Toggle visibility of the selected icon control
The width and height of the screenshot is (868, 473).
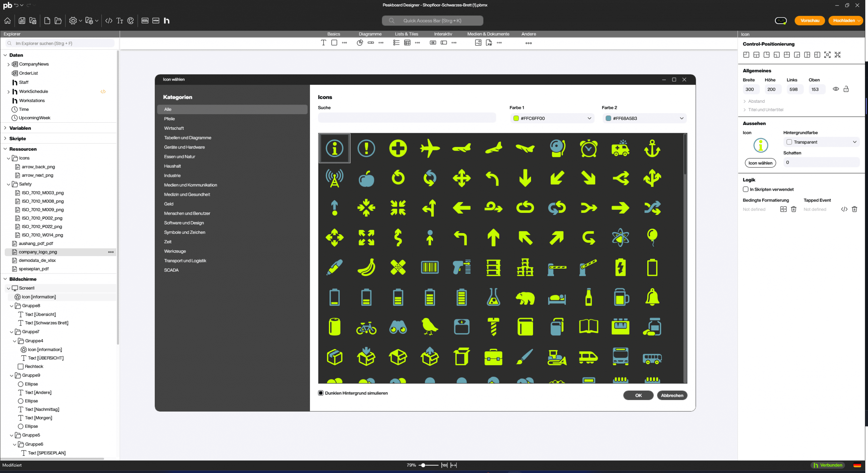pyautogui.click(x=836, y=89)
